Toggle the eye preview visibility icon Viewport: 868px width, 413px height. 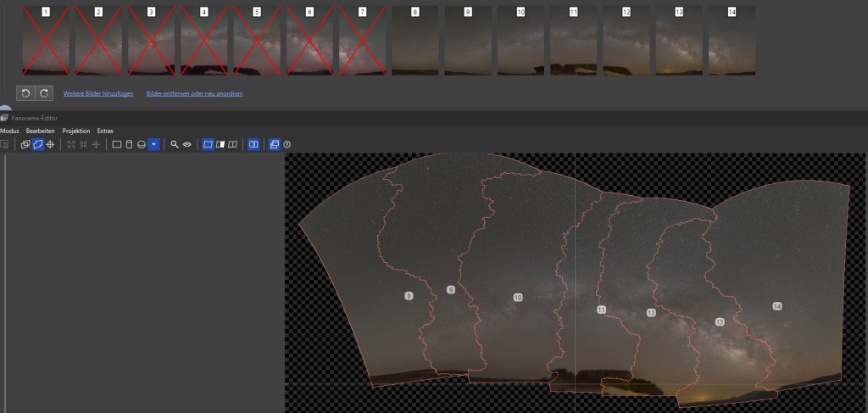point(186,145)
